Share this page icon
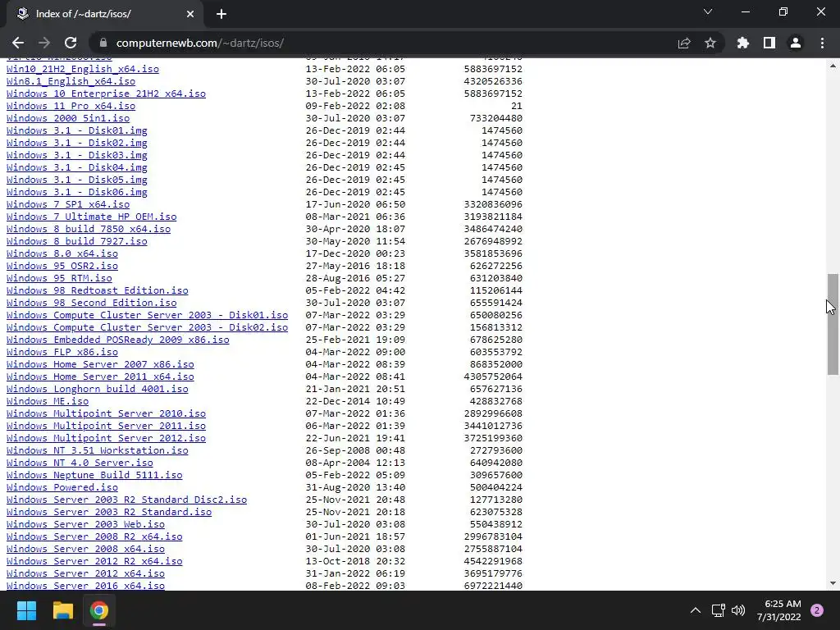840x630 pixels. click(x=684, y=43)
